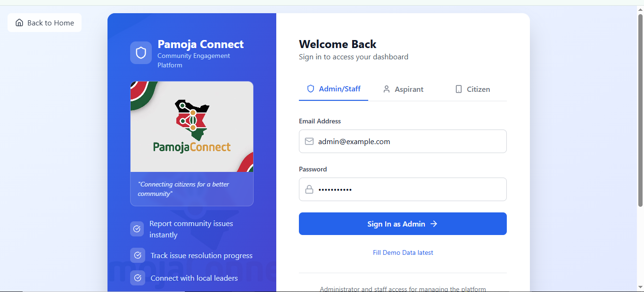Viewport: 644px width, 292px height.
Task: Click the checkmark beside Report community issues instantly
Action: (x=137, y=229)
